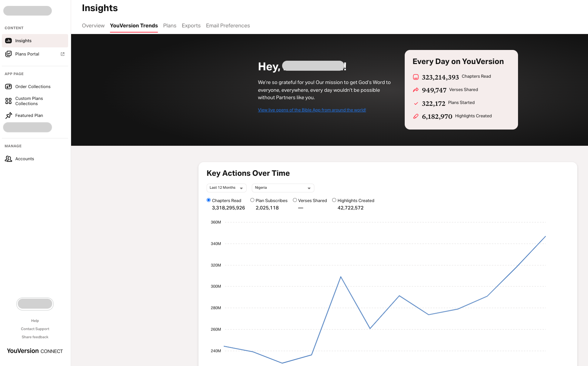
Task: Select the Highlights Created radio button
Action: point(334,200)
